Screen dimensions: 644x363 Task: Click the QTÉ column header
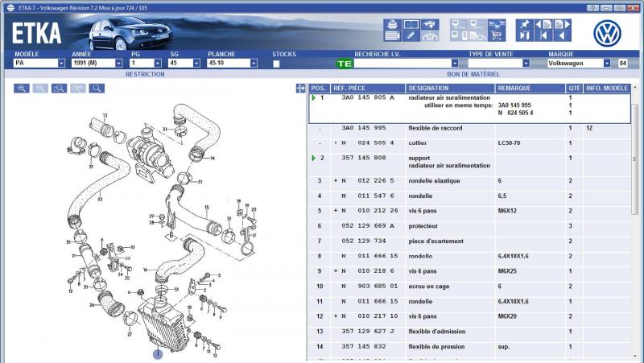(x=574, y=89)
